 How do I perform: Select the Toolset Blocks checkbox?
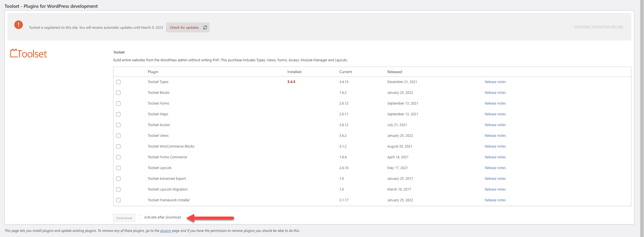click(118, 93)
